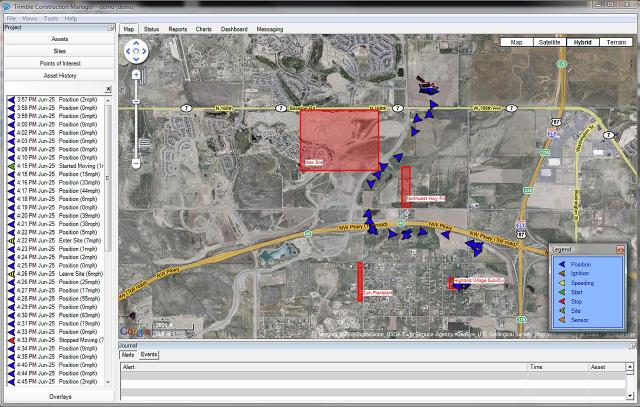
Task: Switch to the Status tab
Action: coord(151,29)
